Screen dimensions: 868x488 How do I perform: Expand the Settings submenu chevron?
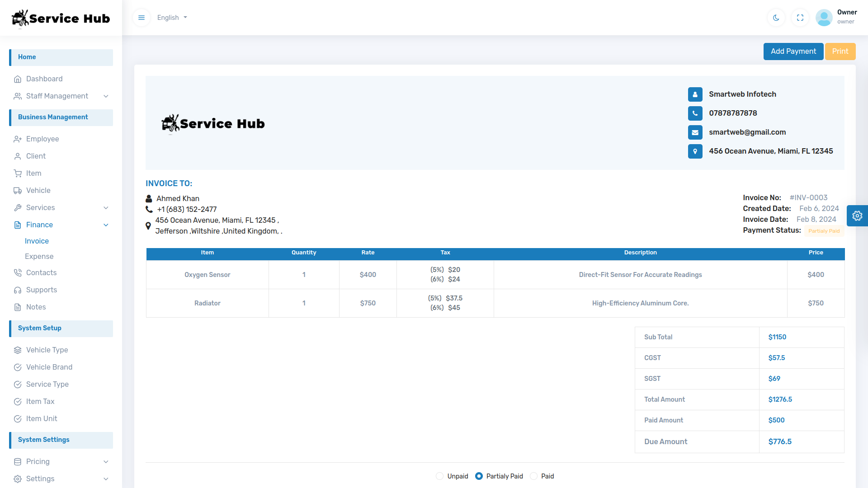coord(106,479)
